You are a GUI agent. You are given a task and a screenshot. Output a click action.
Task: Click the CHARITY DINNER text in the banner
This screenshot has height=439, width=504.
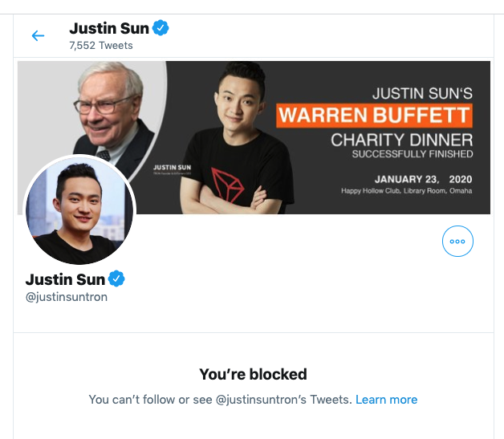pos(402,140)
